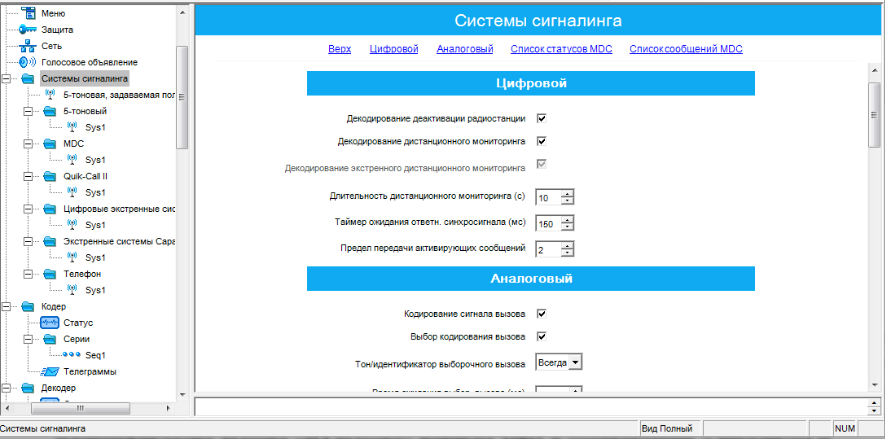
Task: Increase Длительность дистанционного мониторинга value
Action: tap(568, 194)
